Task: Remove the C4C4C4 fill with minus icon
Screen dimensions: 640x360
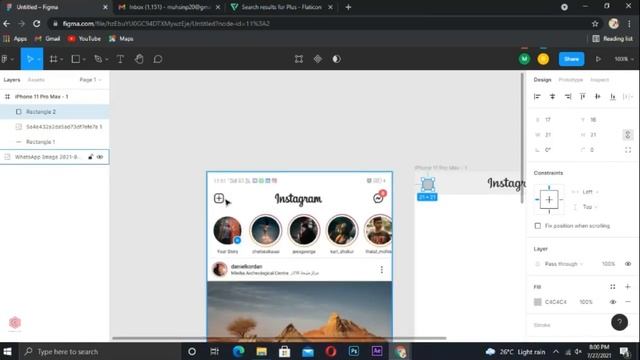Action: (628, 302)
